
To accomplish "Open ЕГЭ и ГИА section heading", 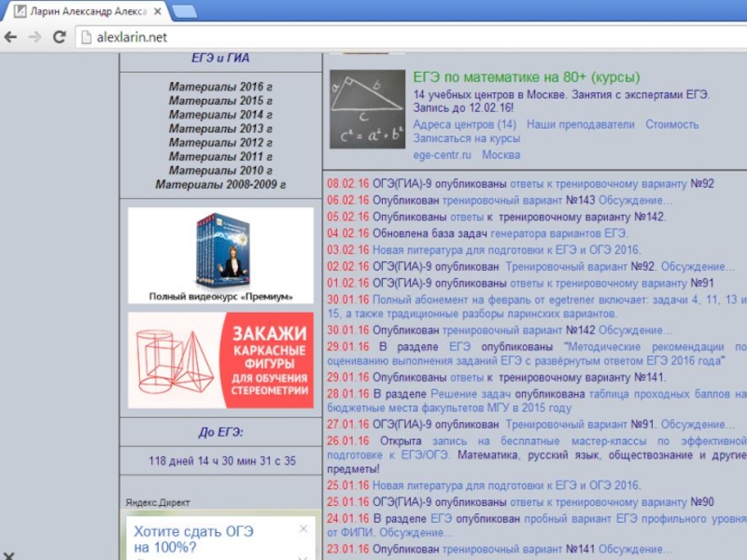I will tap(220, 58).
